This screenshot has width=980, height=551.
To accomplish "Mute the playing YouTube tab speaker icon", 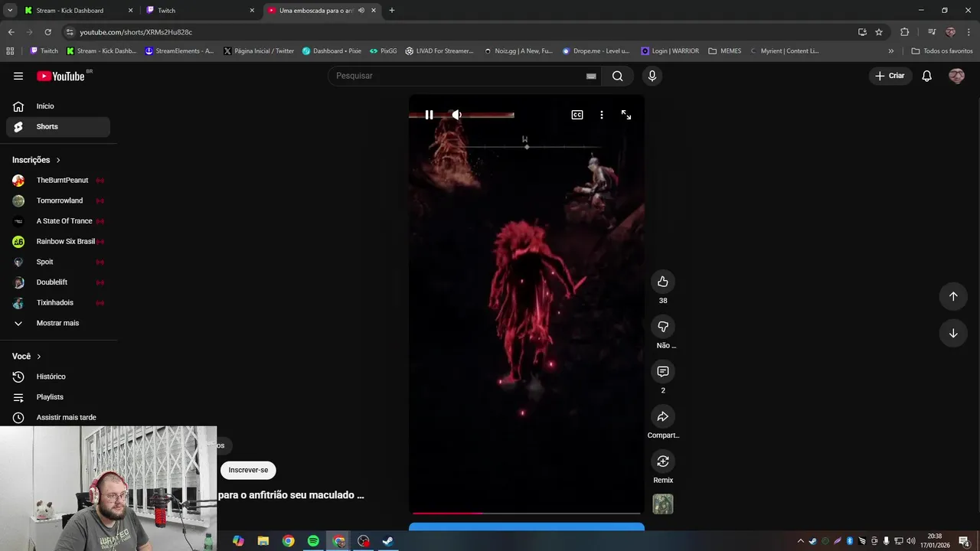I will 361,11.
